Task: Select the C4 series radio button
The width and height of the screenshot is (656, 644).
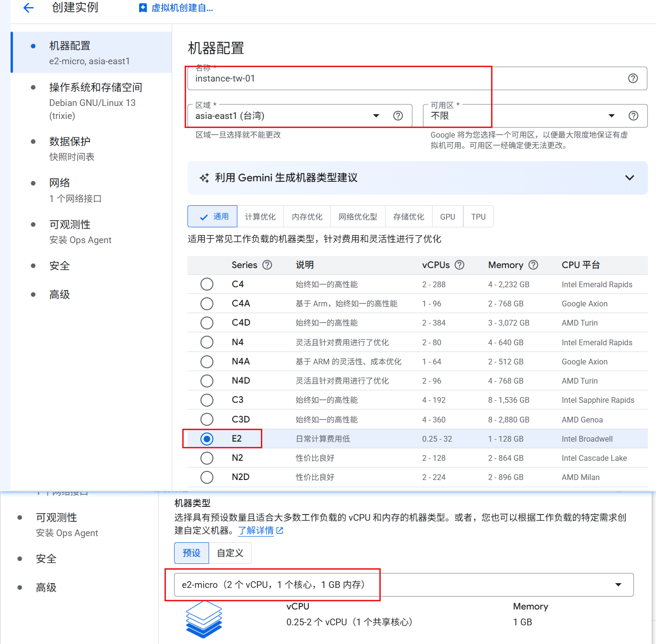Action: click(207, 284)
